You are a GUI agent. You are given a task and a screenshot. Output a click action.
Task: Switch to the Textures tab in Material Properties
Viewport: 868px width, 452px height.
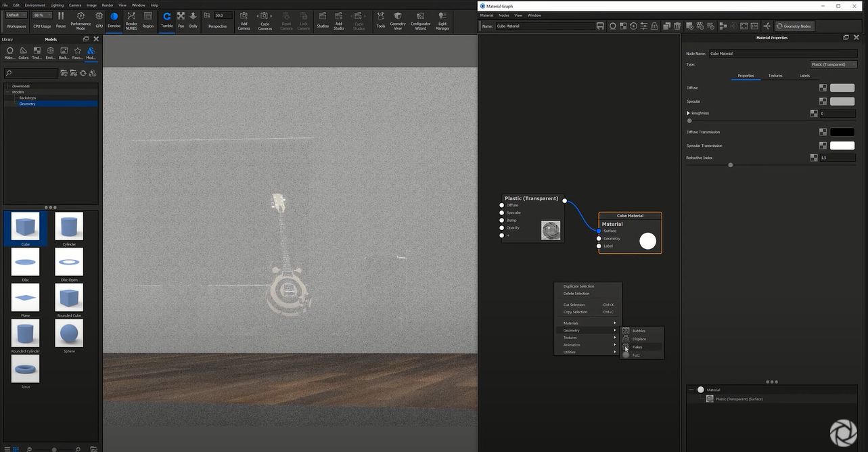(x=775, y=76)
